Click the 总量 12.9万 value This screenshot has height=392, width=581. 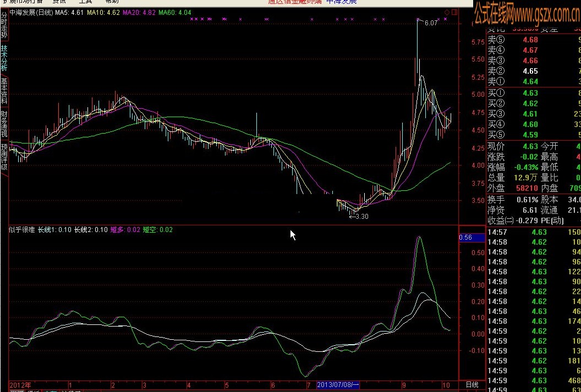click(x=526, y=178)
